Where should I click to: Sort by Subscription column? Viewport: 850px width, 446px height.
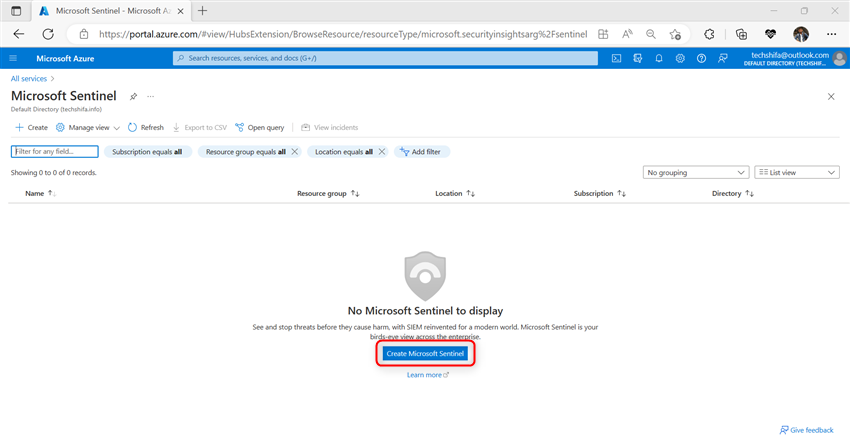click(x=600, y=193)
